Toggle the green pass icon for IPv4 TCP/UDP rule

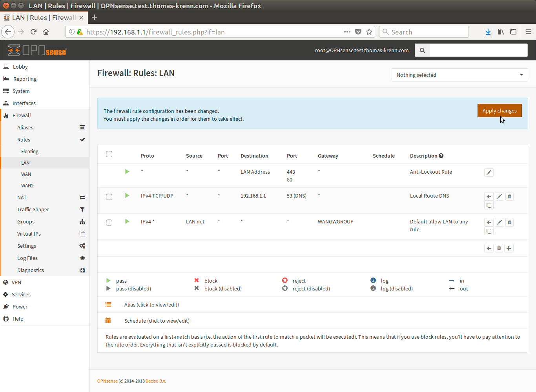click(127, 196)
